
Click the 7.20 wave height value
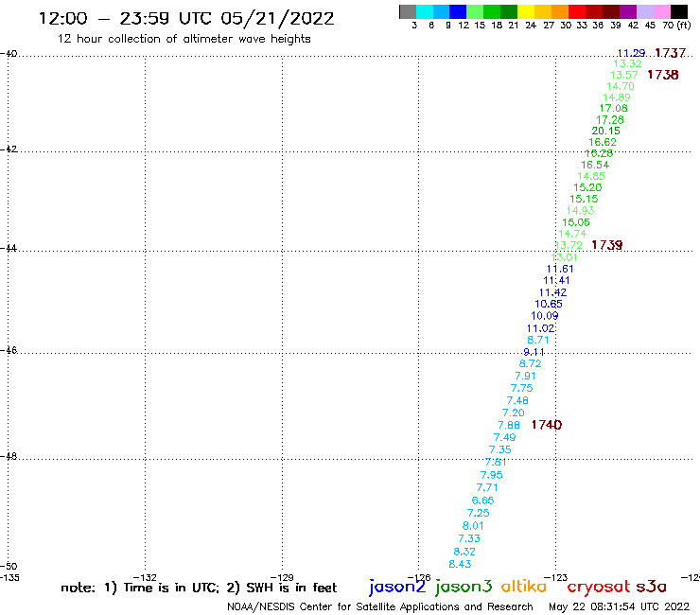[x=513, y=413]
